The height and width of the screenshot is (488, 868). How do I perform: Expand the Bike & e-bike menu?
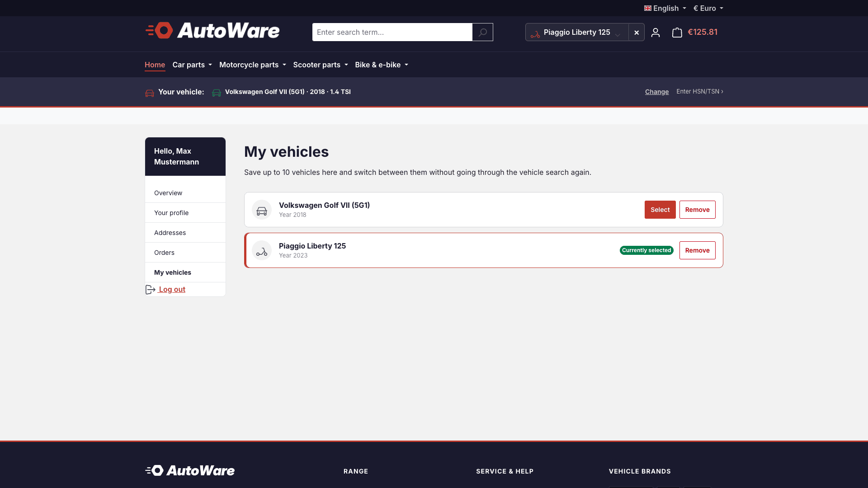[382, 65]
